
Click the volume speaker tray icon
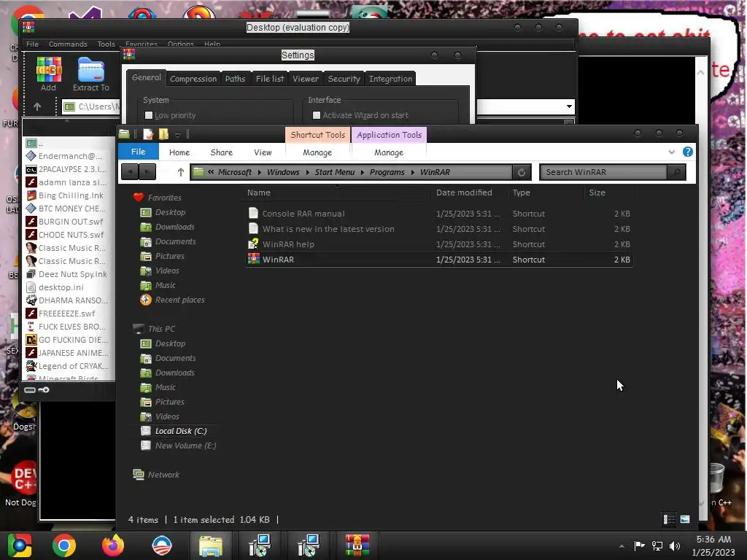pos(675,545)
